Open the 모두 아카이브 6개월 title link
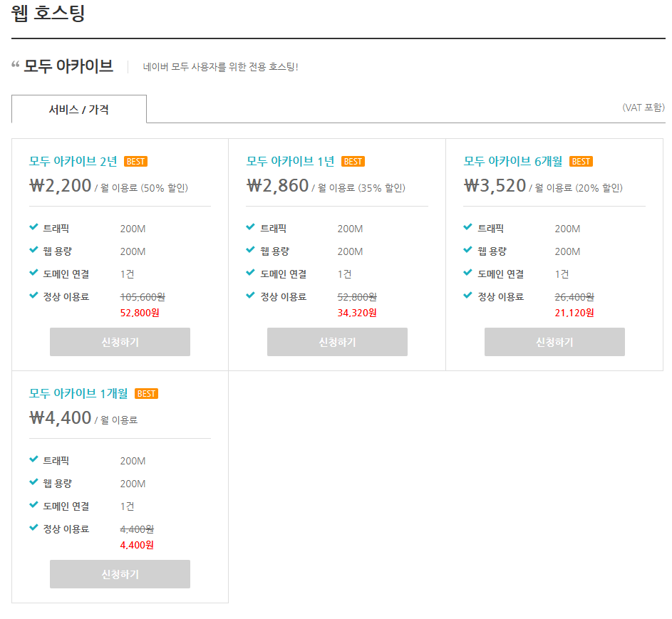The width and height of the screenshot is (672, 619). (513, 162)
